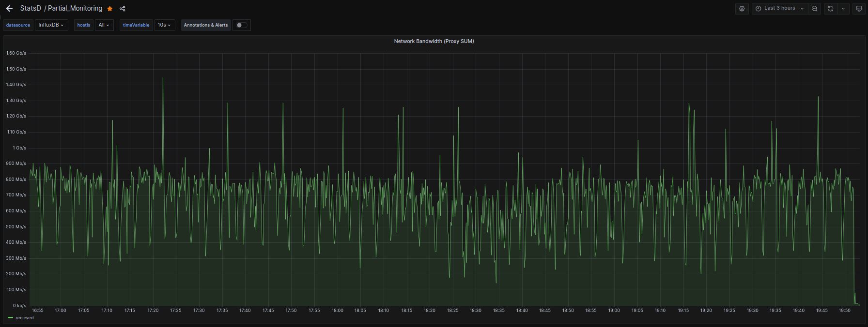
Task: Refresh the dashboard
Action: (x=830, y=9)
